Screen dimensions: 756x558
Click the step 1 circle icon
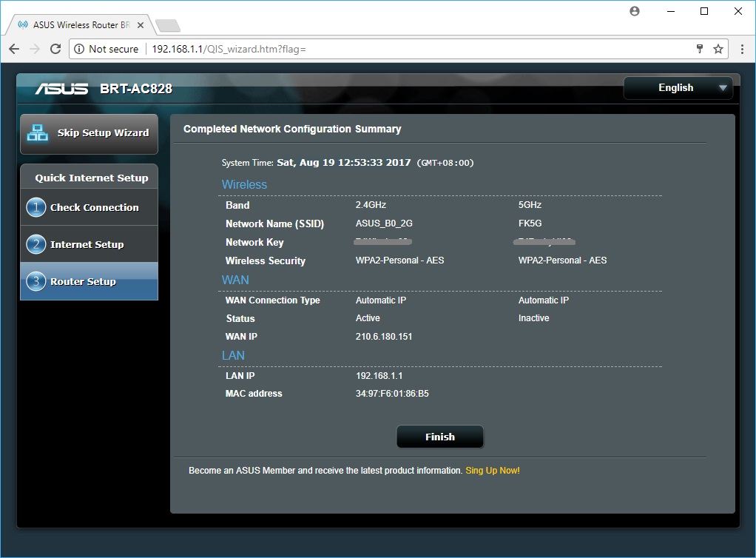pyautogui.click(x=36, y=207)
